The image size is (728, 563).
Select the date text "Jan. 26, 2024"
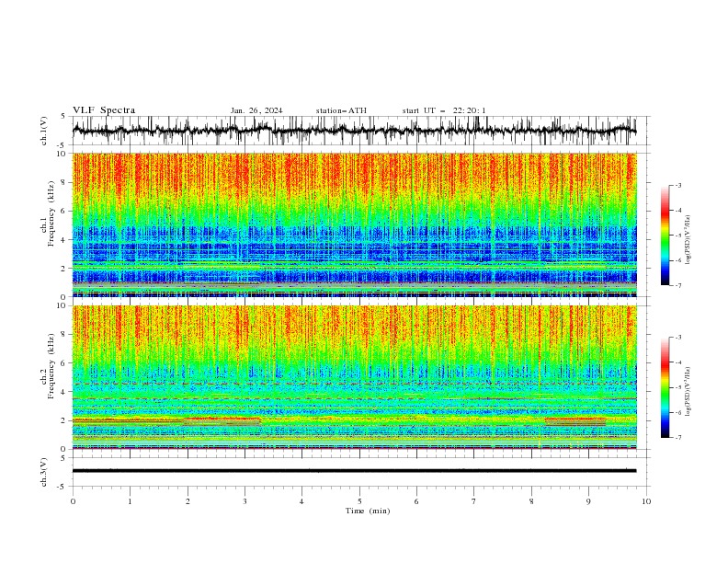tap(256, 110)
